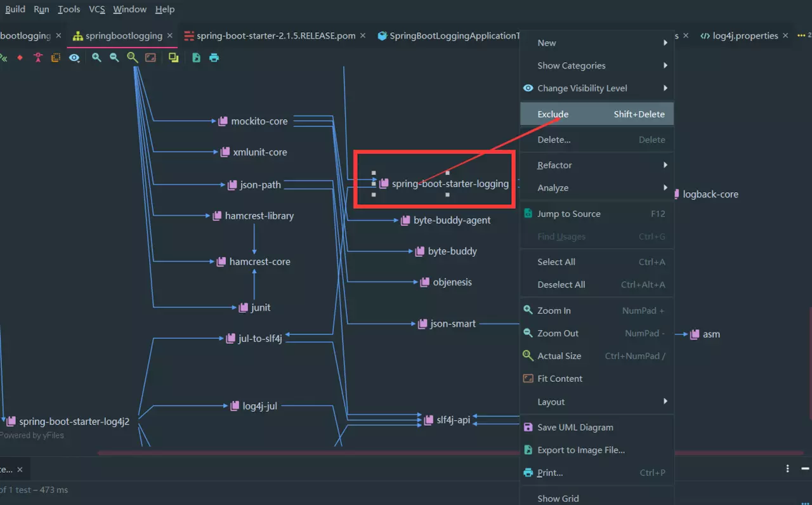
Task: Select the xmlunit-core node
Action: 254,152
